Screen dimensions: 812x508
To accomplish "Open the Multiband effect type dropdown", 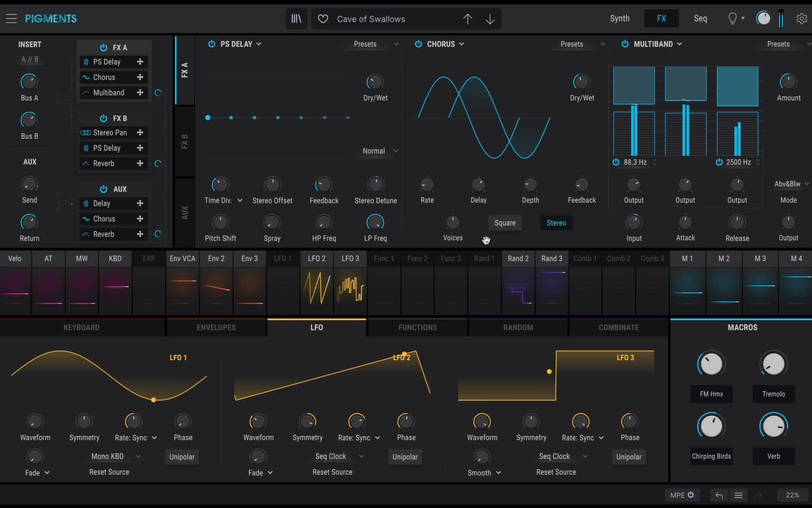I will coord(658,44).
